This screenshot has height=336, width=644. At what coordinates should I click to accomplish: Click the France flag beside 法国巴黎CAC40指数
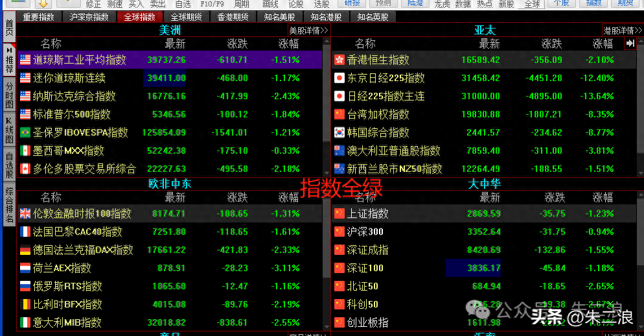click(25, 232)
